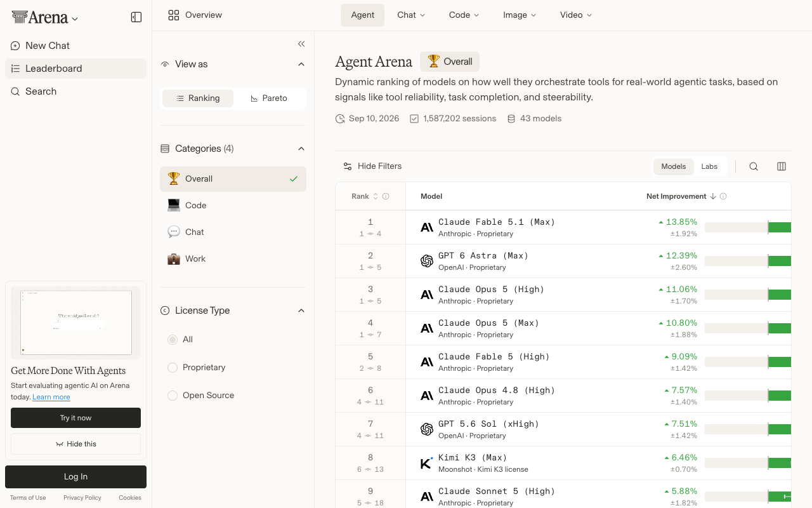
Task: Switch view to Pareto
Action: (x=269, y=98)
